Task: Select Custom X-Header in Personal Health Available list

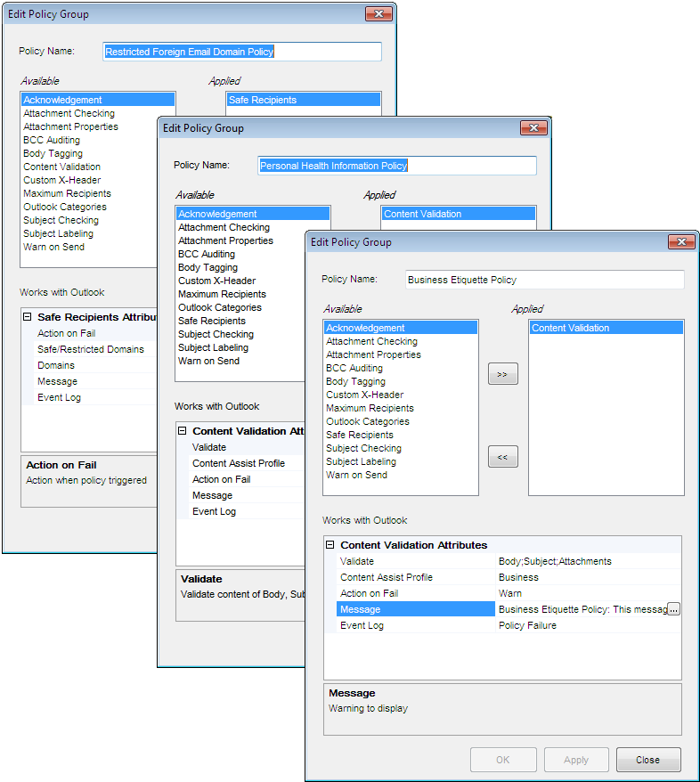Action: coord(240,281)
